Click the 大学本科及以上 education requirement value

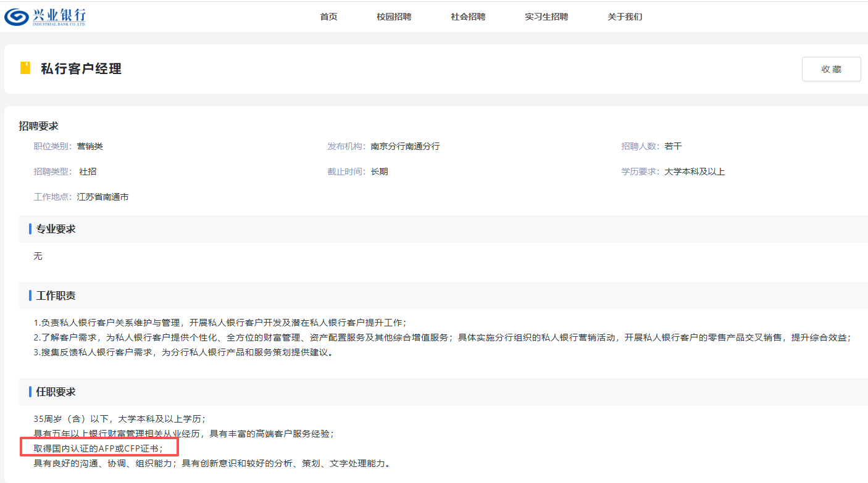(695, 171)
